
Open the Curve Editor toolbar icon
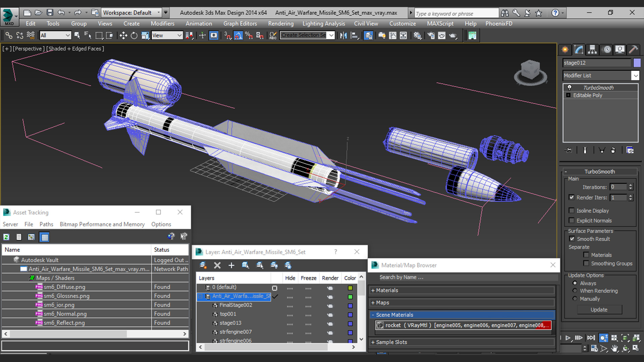coord(393,35)
